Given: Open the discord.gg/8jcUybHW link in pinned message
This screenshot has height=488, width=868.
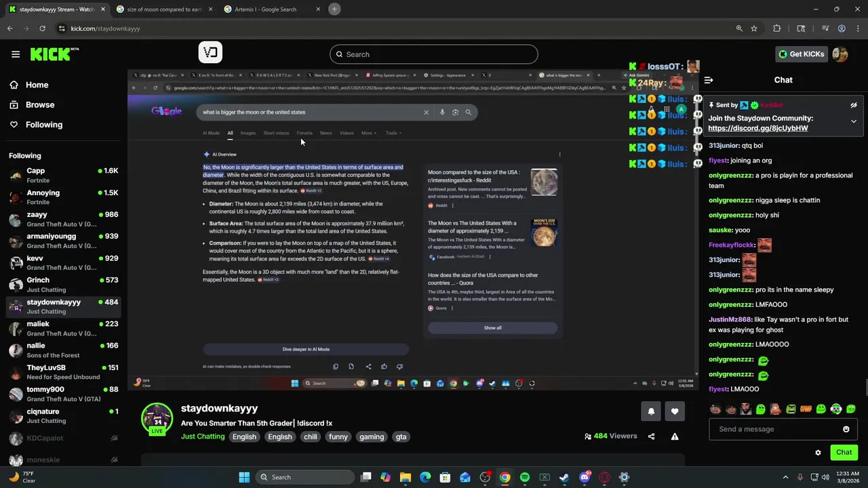Looking at the screenshot, I should (x=758, y=128).
